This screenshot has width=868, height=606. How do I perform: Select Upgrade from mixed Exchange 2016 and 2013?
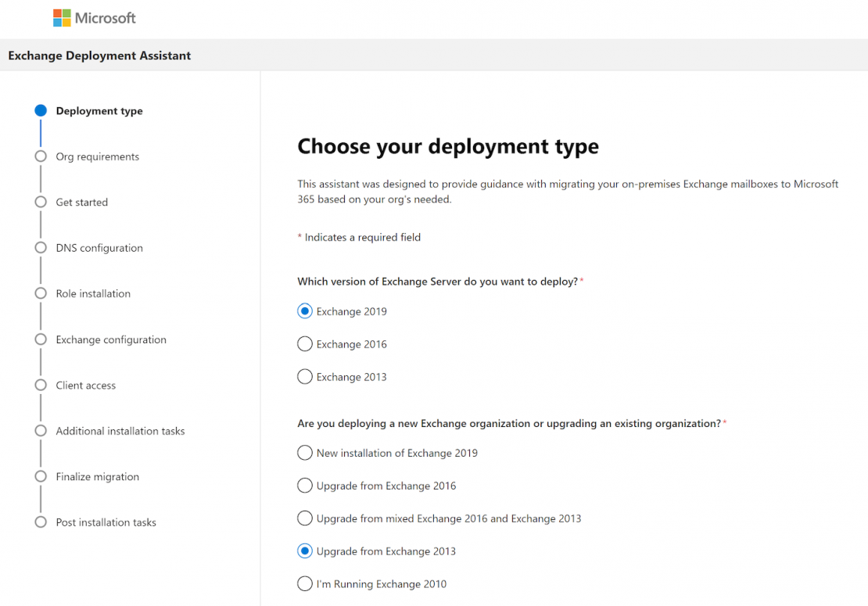point(305,518)
